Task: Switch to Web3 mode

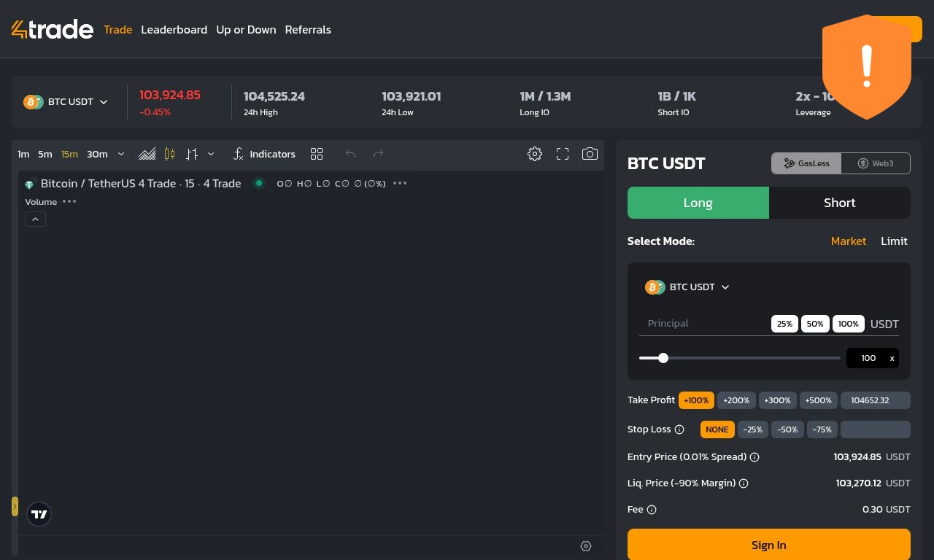Action: (876, 163)
